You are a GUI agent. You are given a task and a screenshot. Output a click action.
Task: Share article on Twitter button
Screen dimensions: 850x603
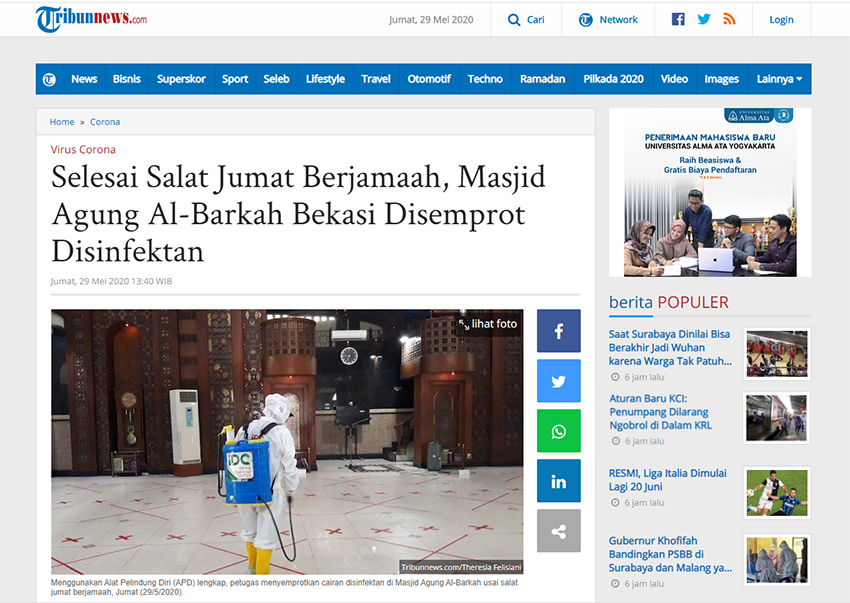(x=558, y=381)
